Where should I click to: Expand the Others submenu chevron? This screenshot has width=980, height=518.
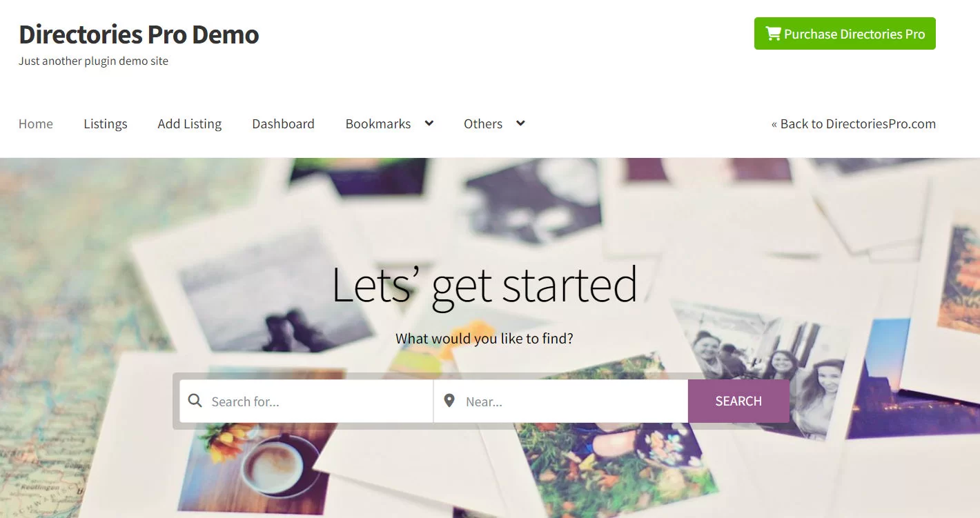tap(520, 123)
